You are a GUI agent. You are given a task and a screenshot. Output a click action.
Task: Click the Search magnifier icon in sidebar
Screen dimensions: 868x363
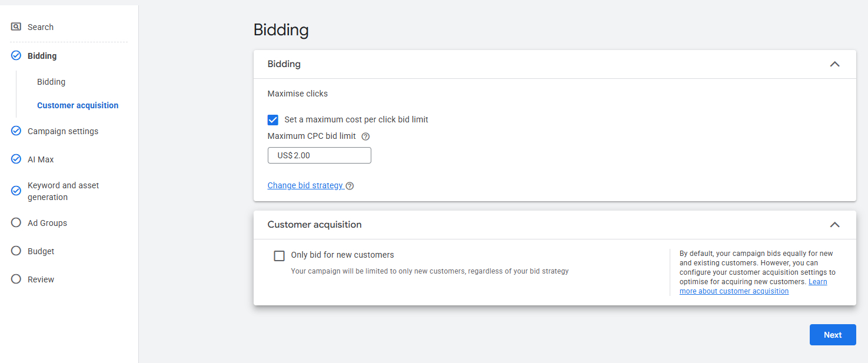click(x=16, y=27)
